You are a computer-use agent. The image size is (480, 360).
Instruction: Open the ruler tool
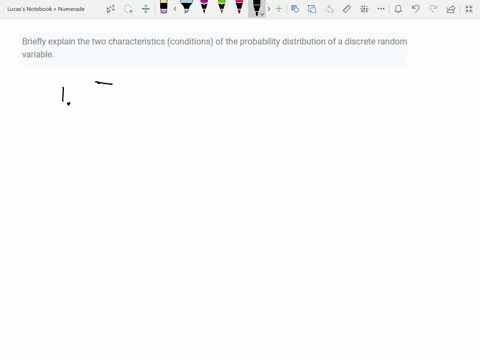click(347, 9)
